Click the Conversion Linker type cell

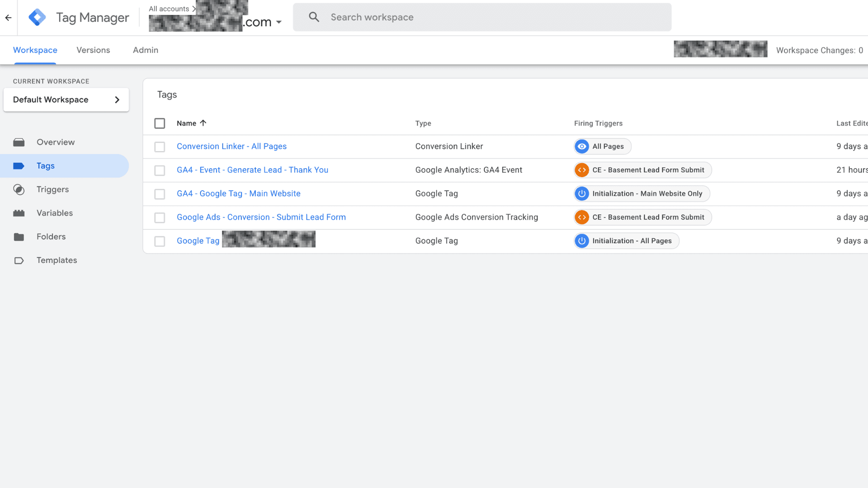point(449,146)
